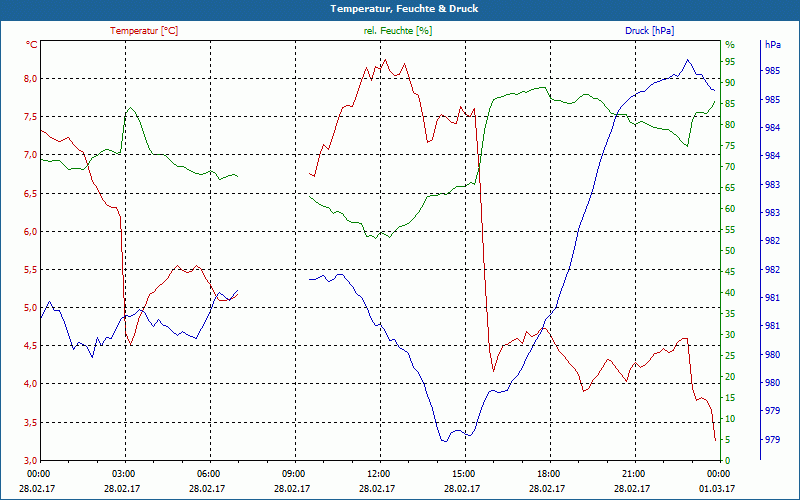Click the '06:00' time axis label
Image resolution: width=800 pixels, height=500 pixels.
click(210, 473)
